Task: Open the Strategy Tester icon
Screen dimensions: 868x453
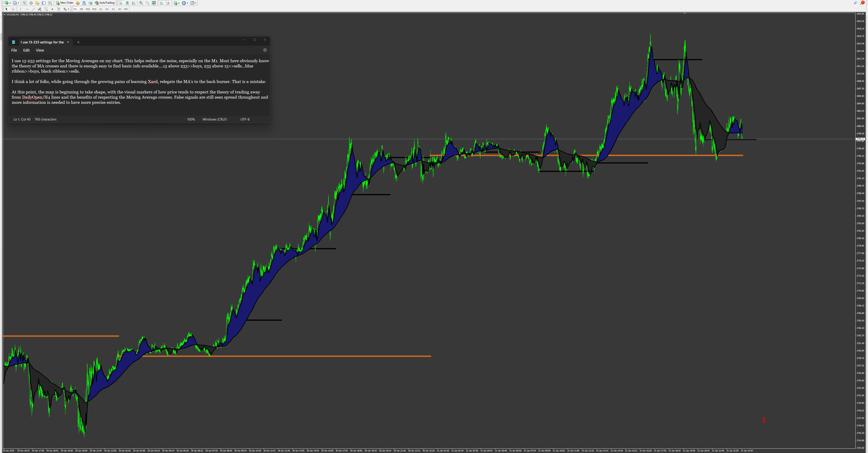Action: pyautogui.click(x=50, y=3)
